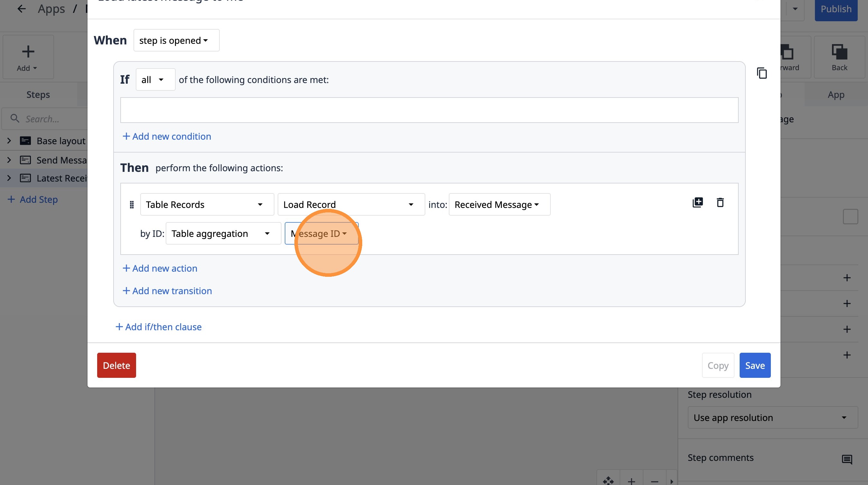
Task: Click the duplicate action icon
Action: (697, 202)
